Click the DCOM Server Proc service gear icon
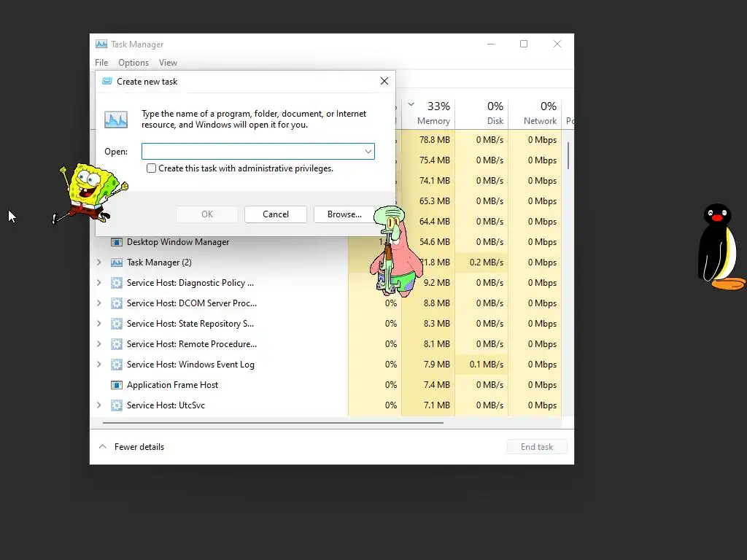The height and width of the screenshot is (560, 747). pyautogui.click(x=116, y=303)
